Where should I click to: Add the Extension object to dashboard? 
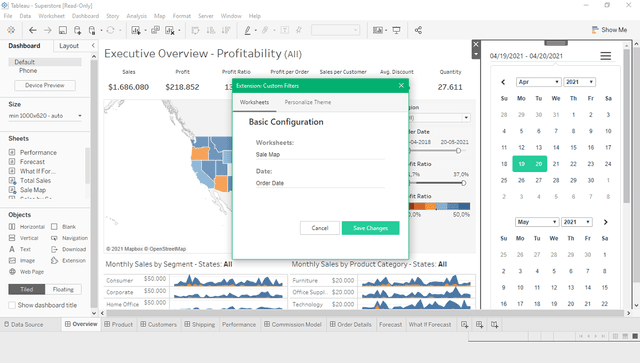68,261
